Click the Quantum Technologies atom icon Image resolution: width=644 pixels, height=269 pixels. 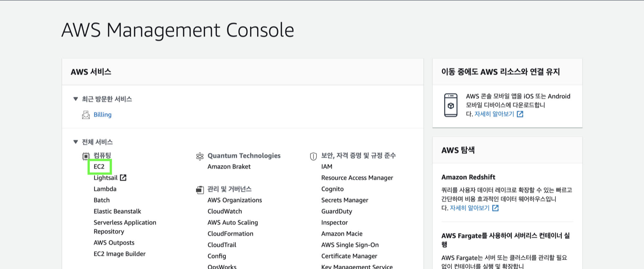[200, 156]
